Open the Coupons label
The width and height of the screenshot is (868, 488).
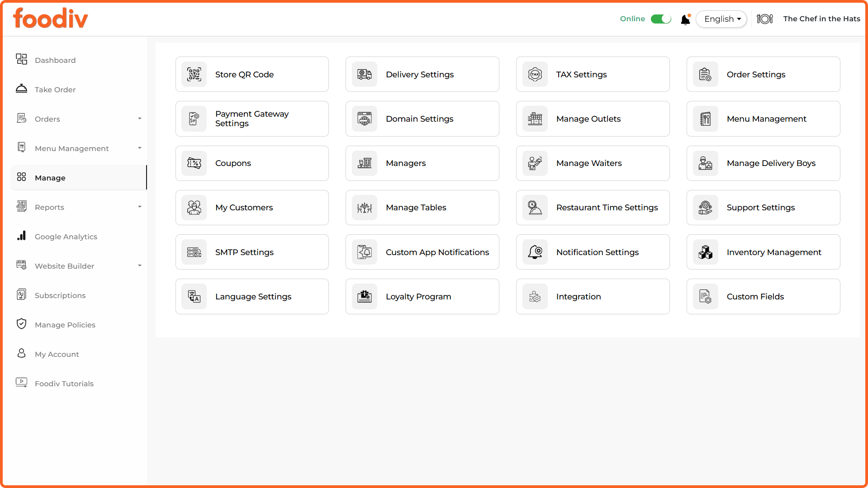coord(233,163)
